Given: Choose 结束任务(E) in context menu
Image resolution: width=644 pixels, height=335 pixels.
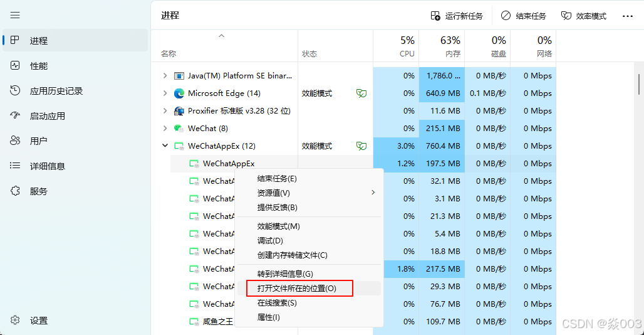Looking at the screenshot, I should (x=309, y=179).
